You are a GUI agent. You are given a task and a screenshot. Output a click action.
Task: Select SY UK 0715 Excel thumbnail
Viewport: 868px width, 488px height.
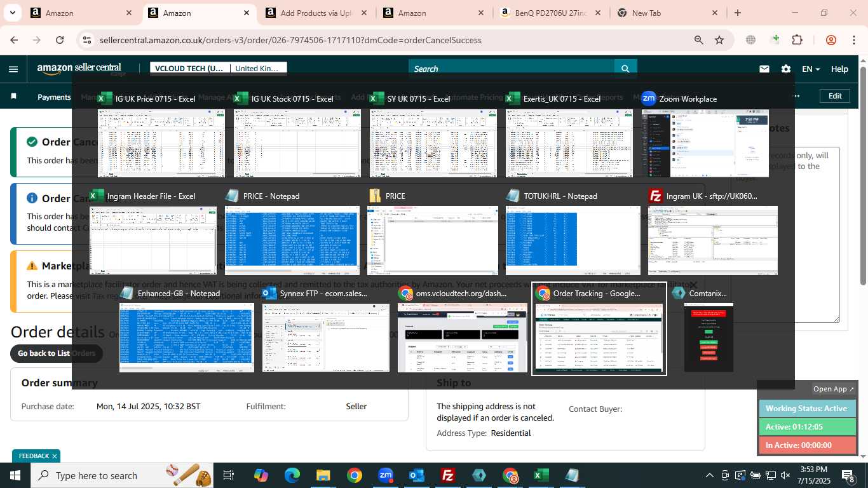(x=433, y=143)
